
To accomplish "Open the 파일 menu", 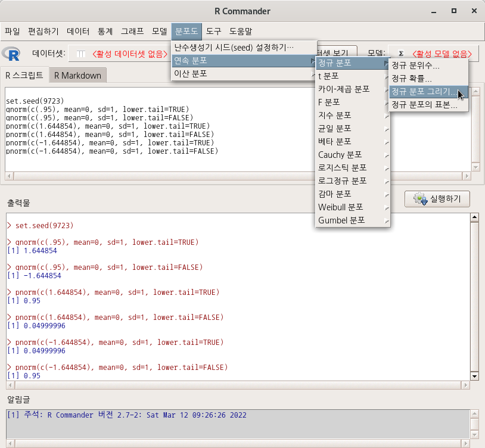I will (13, 31).
